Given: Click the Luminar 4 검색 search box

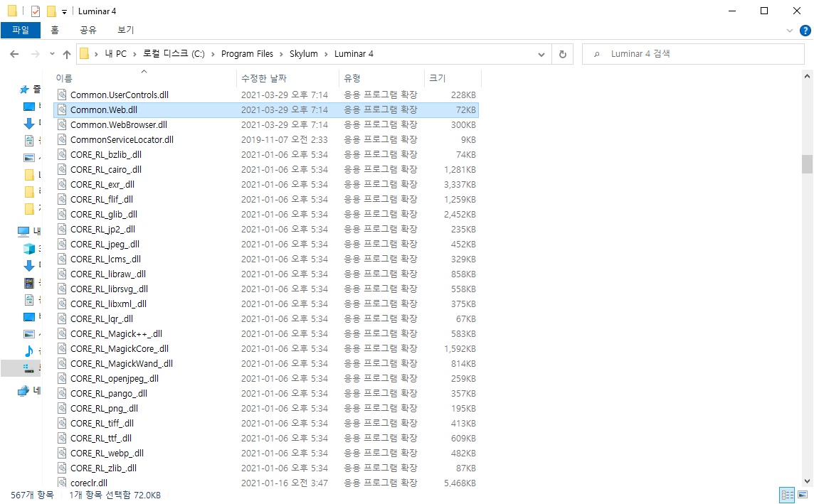Looking at the screenshot, I should pyautogui.click(x=693, y=54).
